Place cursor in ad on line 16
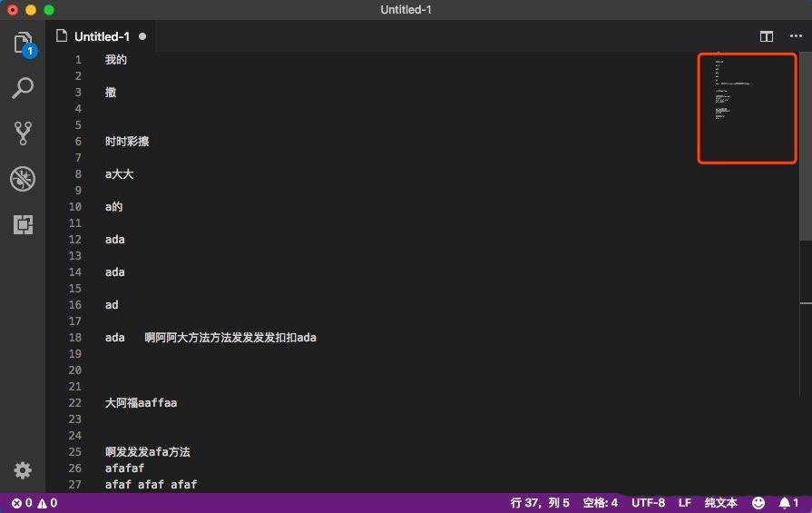The height and width of the screenshot is (513, 812). pyautogui.click(x=112, y=305)
